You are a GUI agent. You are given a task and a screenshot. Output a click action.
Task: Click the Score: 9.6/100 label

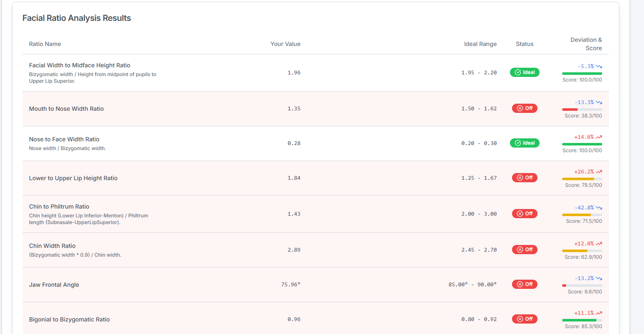(x=585, y=292)
